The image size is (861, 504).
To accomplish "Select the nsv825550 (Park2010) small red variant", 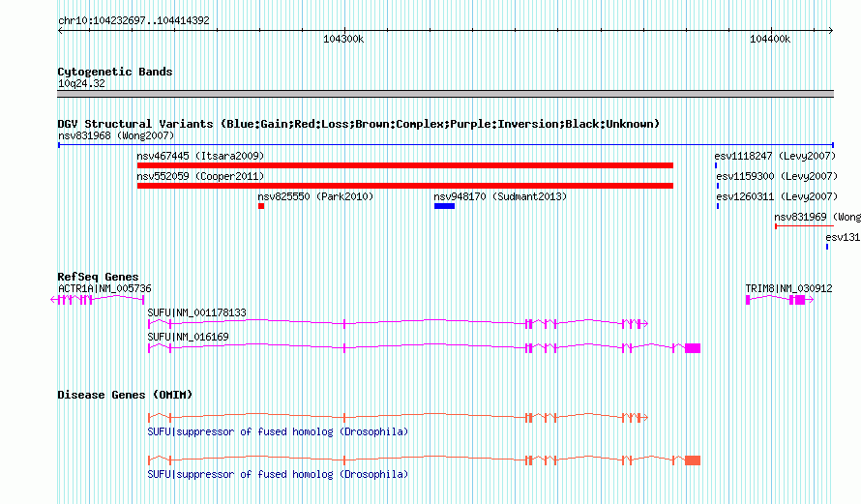I will (x=261, y=206).
